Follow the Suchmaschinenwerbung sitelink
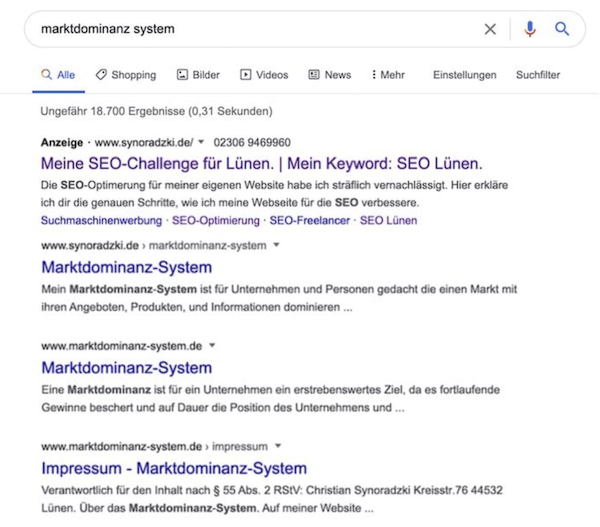This screenshot has width=600, height=527. (101, 220)
